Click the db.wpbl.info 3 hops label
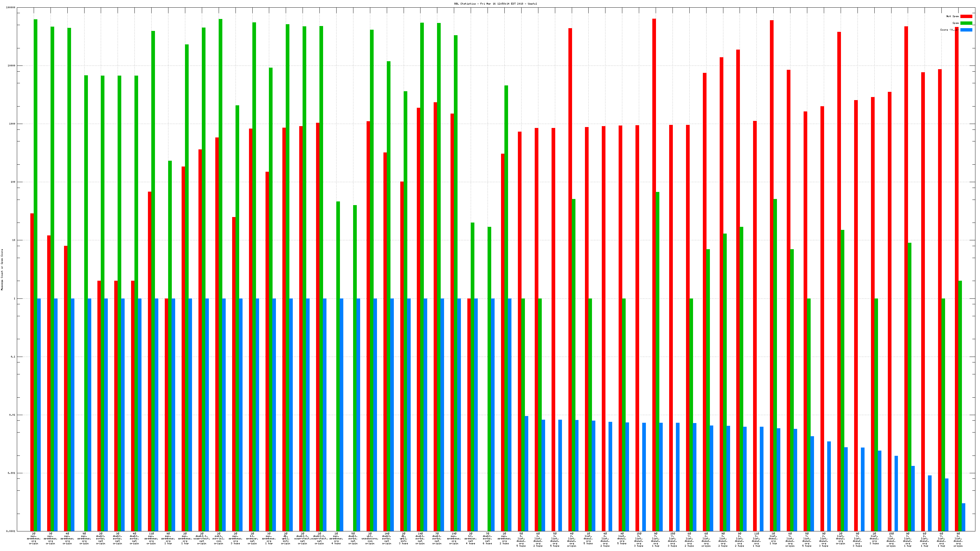 [x=403, y=539]
